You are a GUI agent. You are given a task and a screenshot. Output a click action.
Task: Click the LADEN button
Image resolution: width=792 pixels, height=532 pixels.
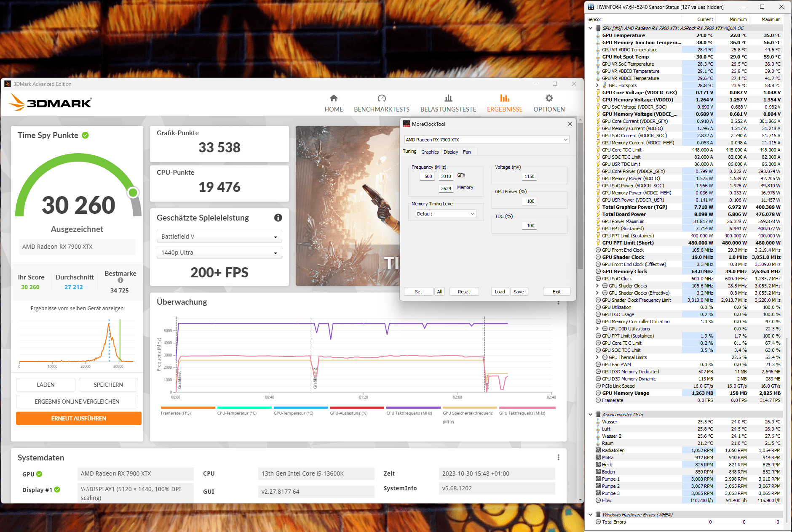pos(45,385)
